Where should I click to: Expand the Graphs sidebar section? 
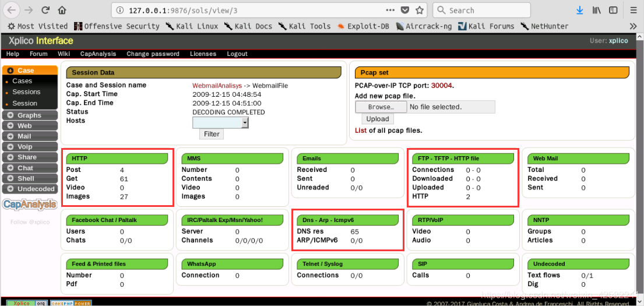click(29, 115)
